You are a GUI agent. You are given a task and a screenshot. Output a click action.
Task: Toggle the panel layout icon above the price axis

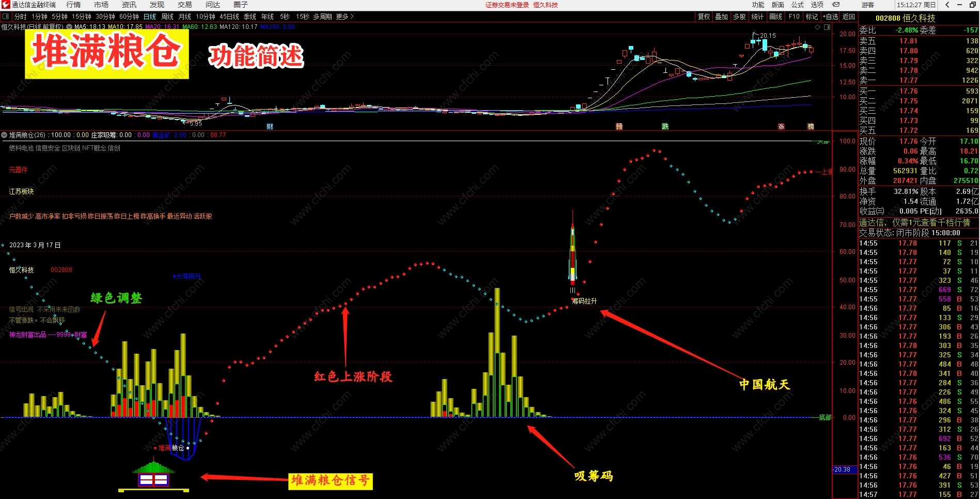pos(827,27)
